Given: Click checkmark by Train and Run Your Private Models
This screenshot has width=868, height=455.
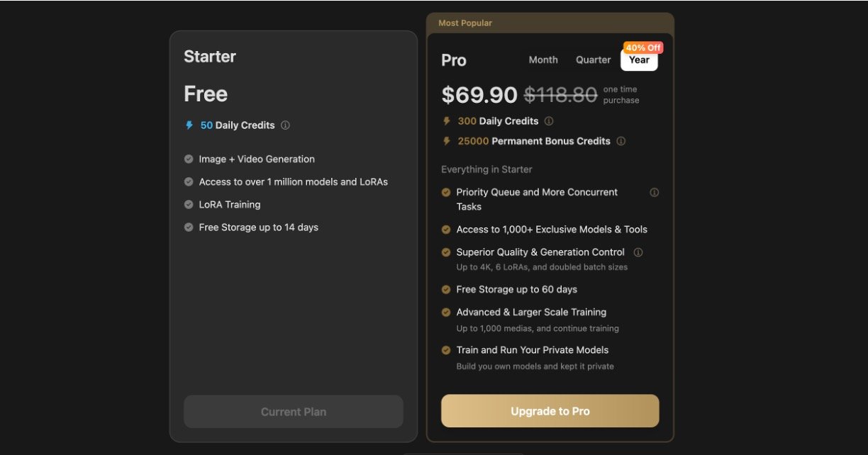Looking at the screenshot, I should 446,350.
